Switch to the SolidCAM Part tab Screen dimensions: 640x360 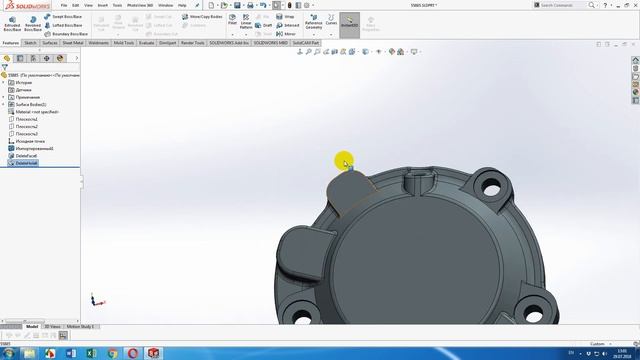click(306, 43)
